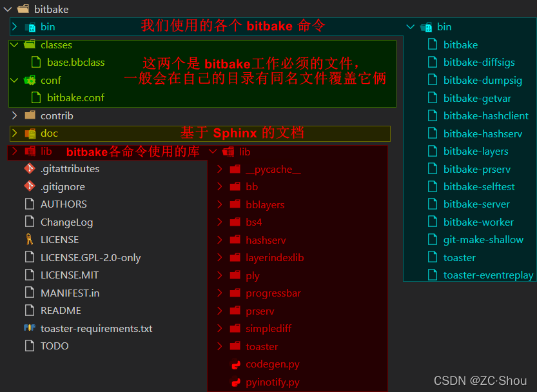This screenshot has width=537, height=392.
Task: Select bitbake-hashserv in bin list
Action: pos(483,133)
